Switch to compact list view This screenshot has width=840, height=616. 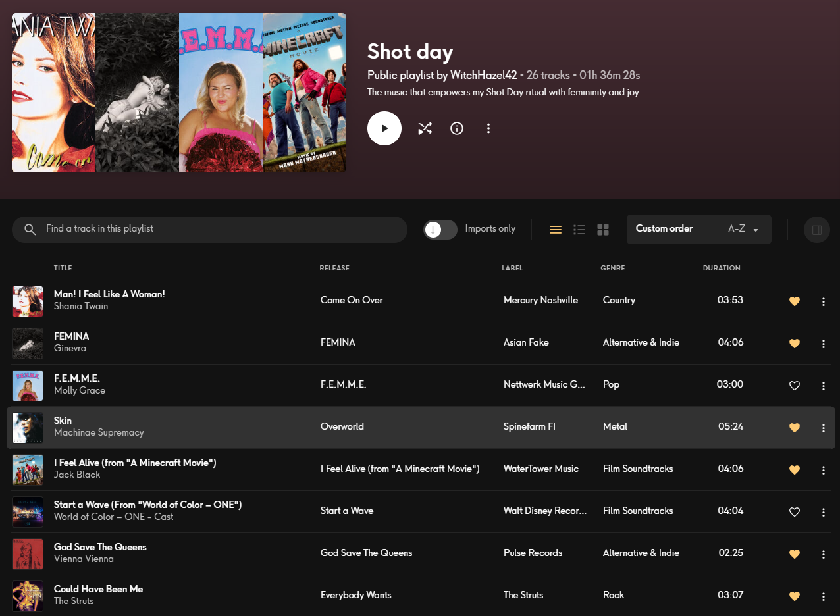[x=579, y=230]
